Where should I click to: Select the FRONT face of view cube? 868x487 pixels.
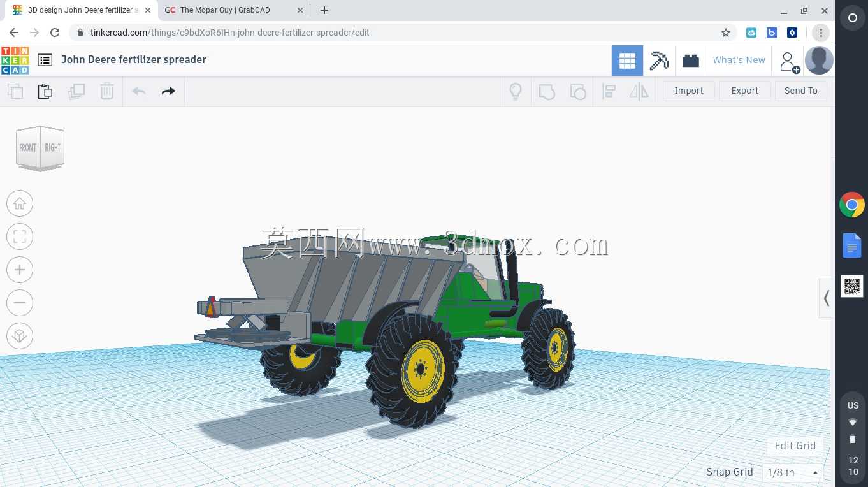(27, 148)
